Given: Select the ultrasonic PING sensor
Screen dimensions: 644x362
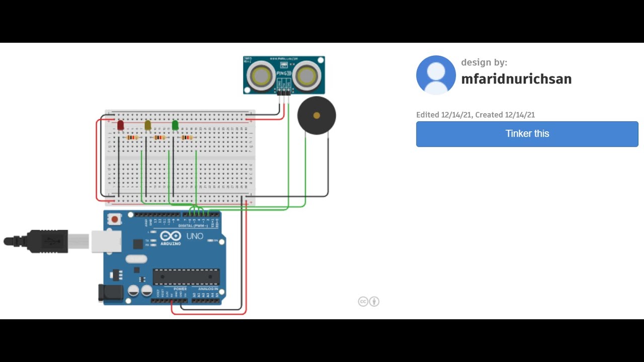Looking at the screenshot, I should point(284,75).
